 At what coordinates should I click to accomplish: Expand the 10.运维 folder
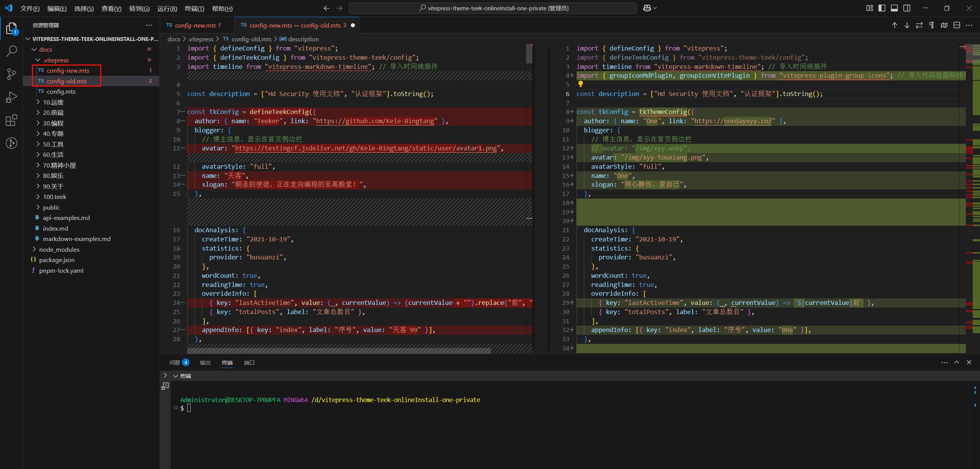pyautogui.click(x=38, y=102)
